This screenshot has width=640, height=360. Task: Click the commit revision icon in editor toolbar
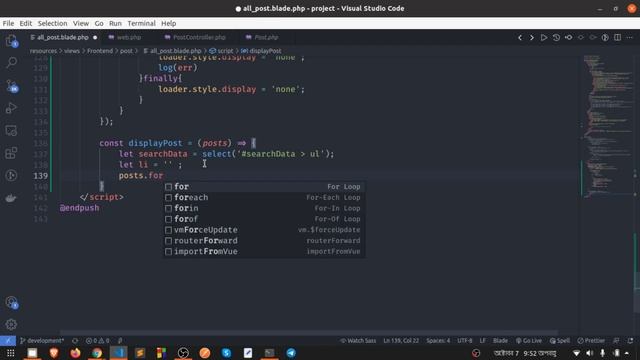pos(568,38)
